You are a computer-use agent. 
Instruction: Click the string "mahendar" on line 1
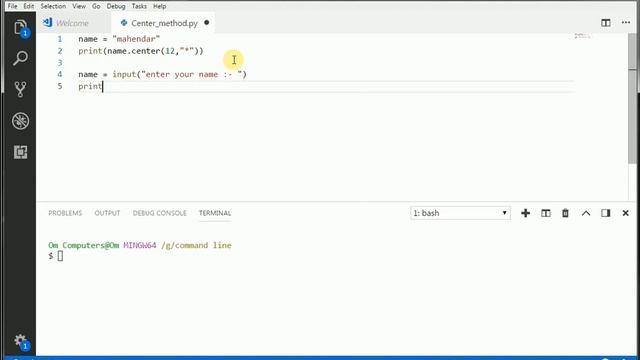click(136, 39)
